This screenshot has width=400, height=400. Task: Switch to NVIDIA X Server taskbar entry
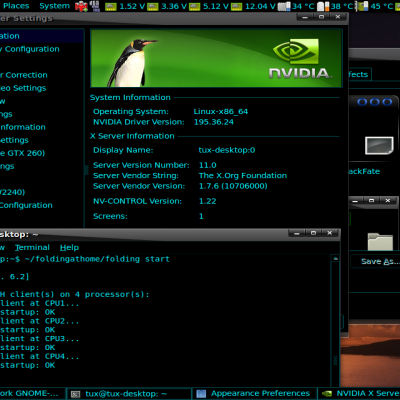pyautogui.click(x=359, y=394)
